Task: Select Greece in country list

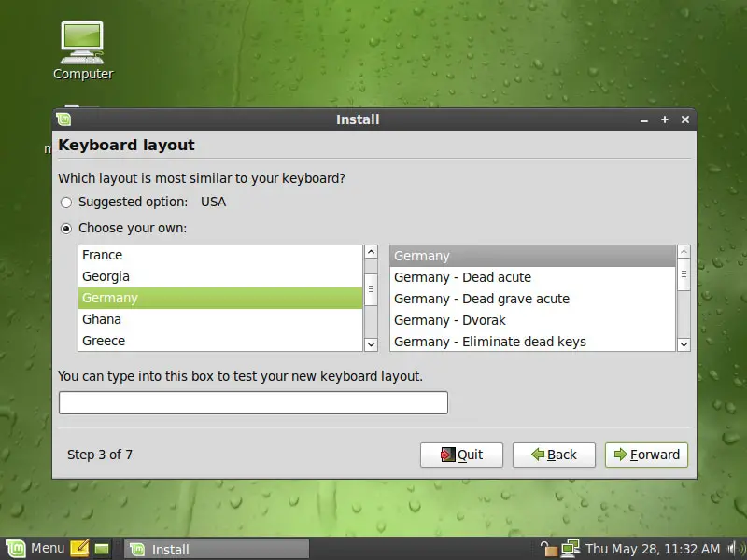Action: pyautogui.click(x=220, y=341)
